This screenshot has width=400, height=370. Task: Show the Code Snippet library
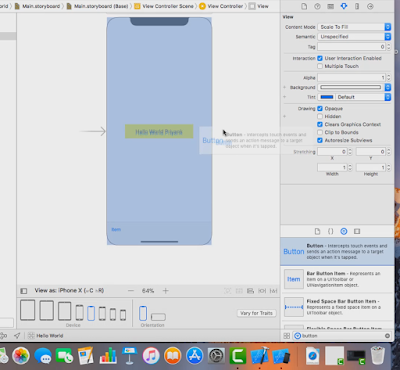click(330, 231)
